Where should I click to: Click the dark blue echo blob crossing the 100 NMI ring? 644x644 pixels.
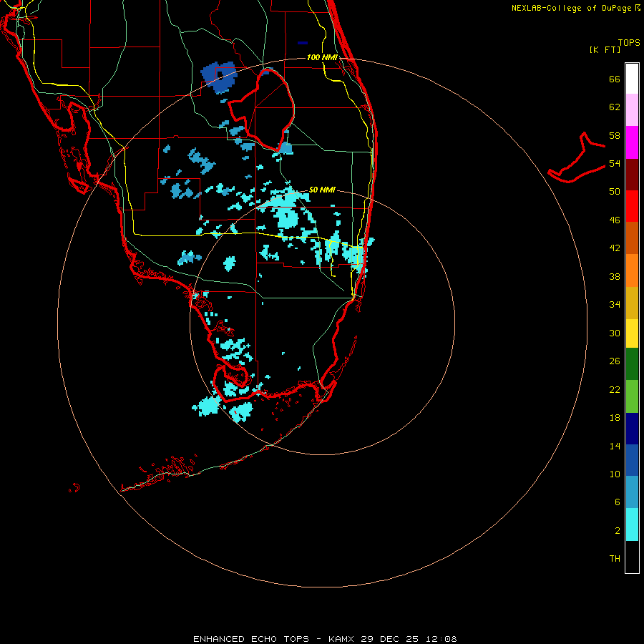(x=220, y=77)
